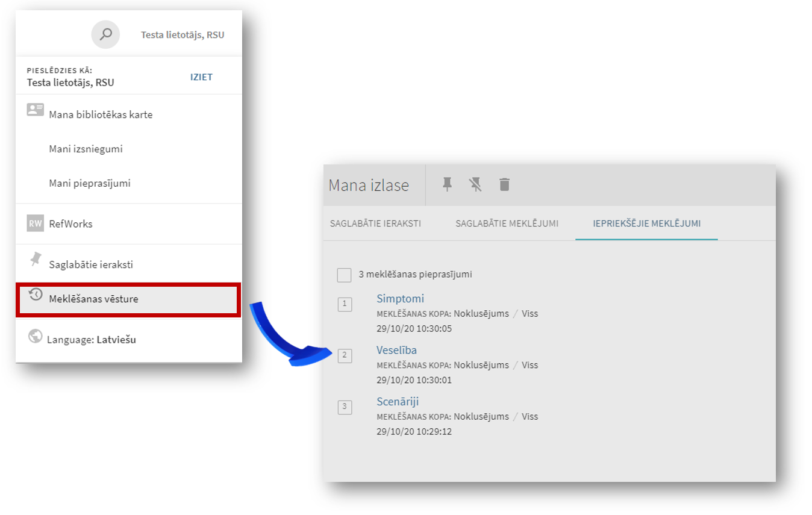
Task: Click the history clock icon
Action: click(x=36, y=295)
